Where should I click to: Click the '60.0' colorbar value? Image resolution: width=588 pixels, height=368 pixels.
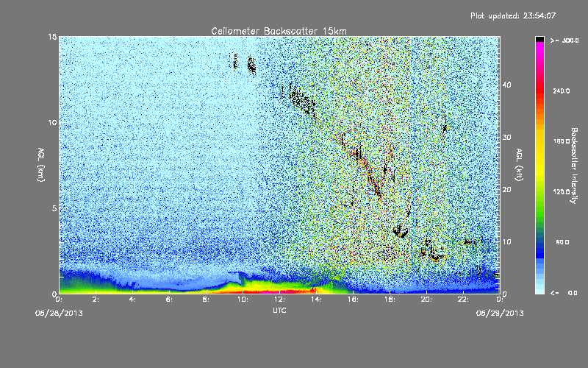pyautogui.click(x=562, y=242)
